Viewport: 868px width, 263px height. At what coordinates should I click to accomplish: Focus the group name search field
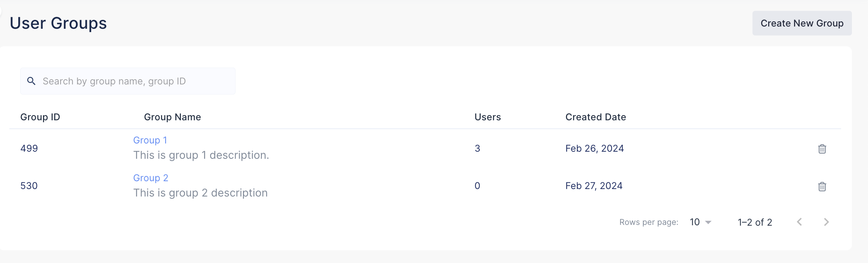pyautogui.click(x=135, y=81)
